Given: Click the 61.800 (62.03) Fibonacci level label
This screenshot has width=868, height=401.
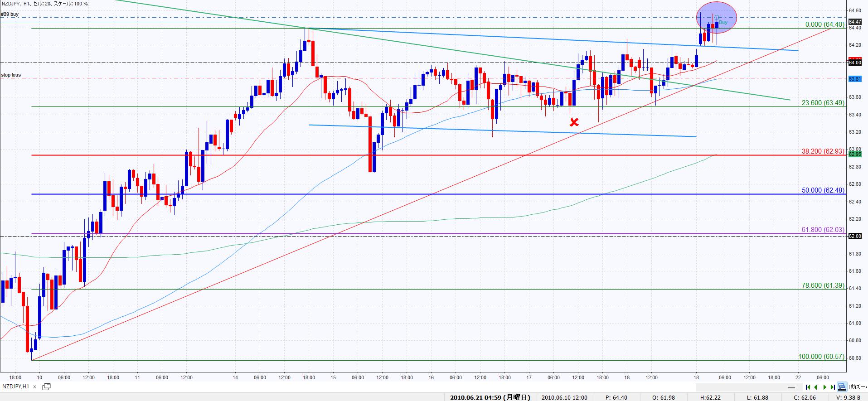Looking at the screenshot, I should (x=823, y=230).
